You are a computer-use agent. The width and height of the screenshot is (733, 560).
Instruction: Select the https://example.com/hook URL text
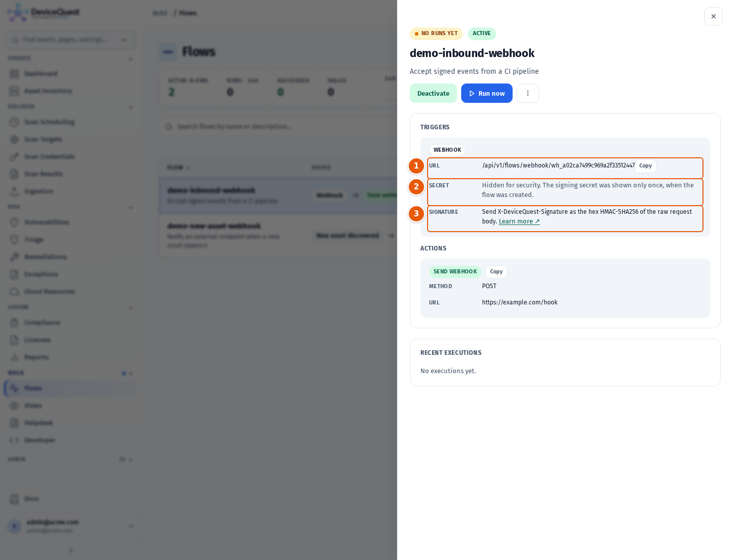coord(520,302)
